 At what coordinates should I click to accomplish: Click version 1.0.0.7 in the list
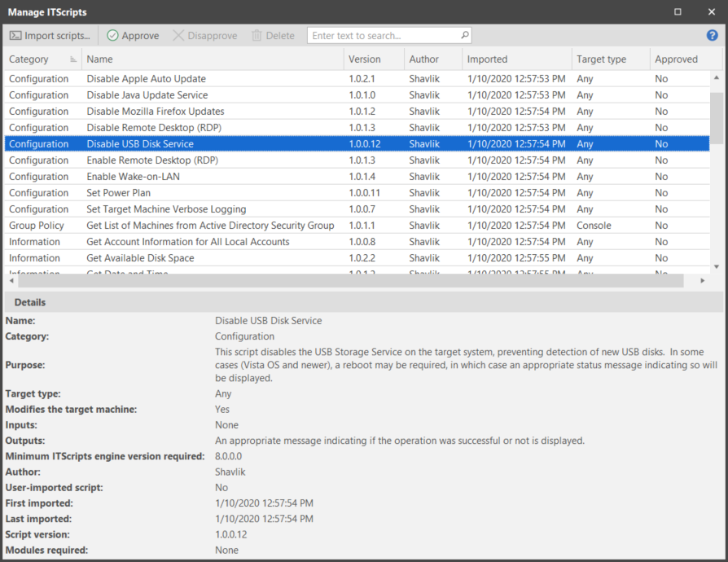point(362,209)
